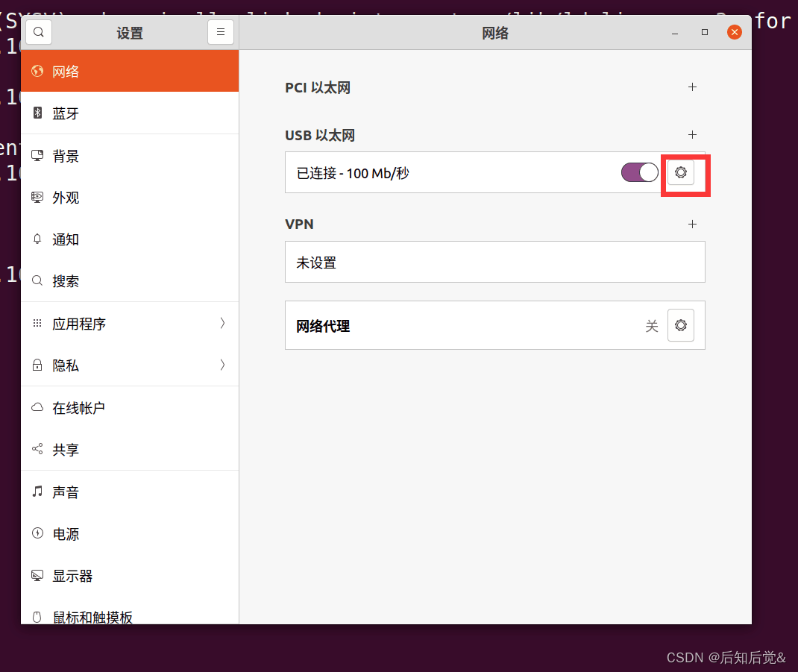Click the search icon in the settings titlebar
The image size is (798, 672).
(38, 32)
